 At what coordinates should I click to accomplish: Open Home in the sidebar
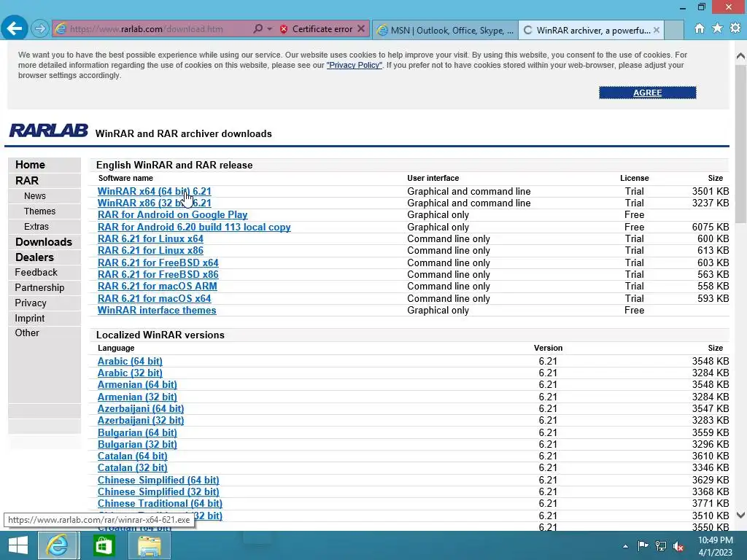click(30, 165)
